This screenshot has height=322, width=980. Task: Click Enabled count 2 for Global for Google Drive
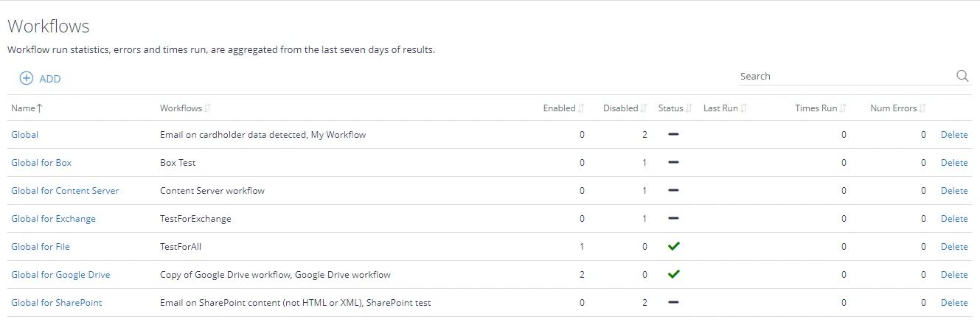[582, 275]
